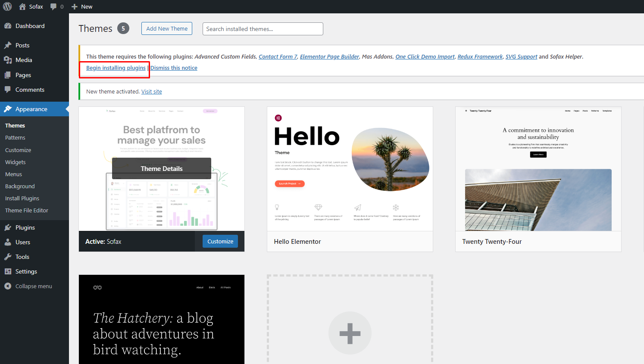Dismiss this notice link
Viewport: 644px width, 364px height.
(x=174, y=68)
